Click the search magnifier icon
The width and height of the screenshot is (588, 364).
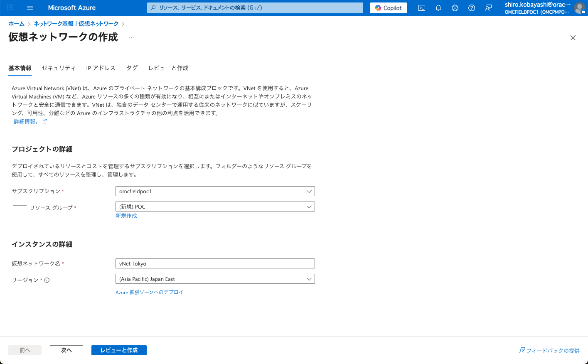pyautogui.click(x=153, y=8)
